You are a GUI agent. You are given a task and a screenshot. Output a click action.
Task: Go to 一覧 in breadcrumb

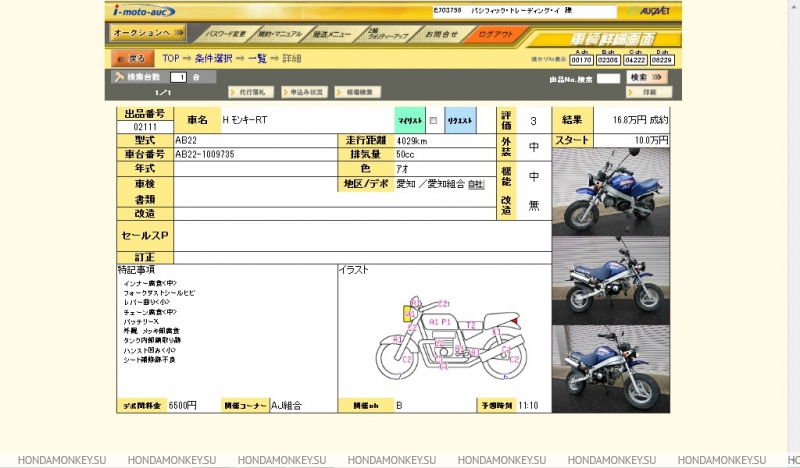click(258, 58)
